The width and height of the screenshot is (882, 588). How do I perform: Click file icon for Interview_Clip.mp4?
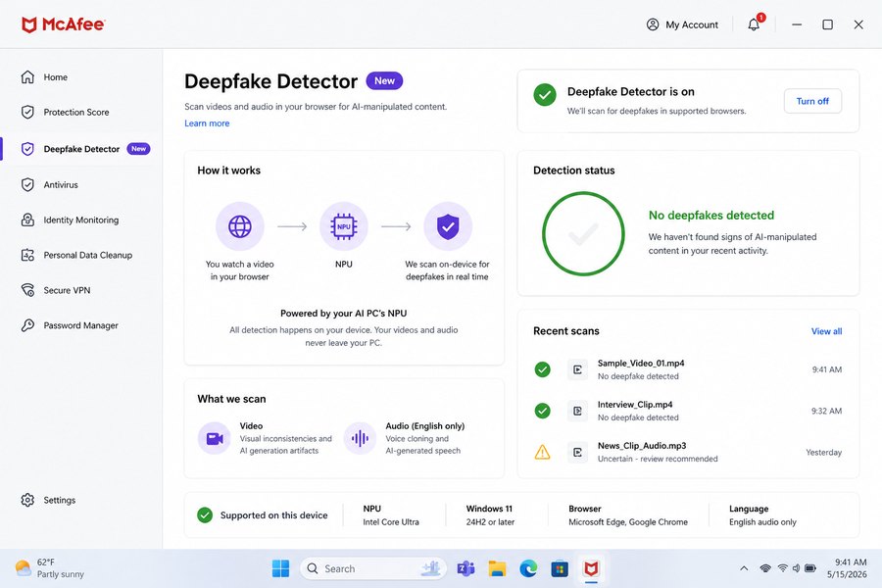pyautogui.click(x=577, y=411)
